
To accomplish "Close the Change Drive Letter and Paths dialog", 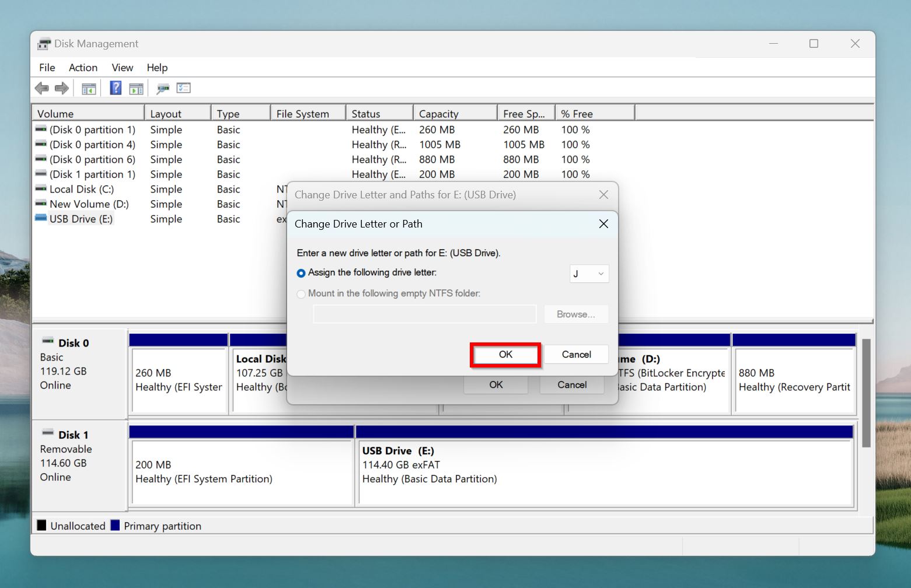I will coord(603,195).
